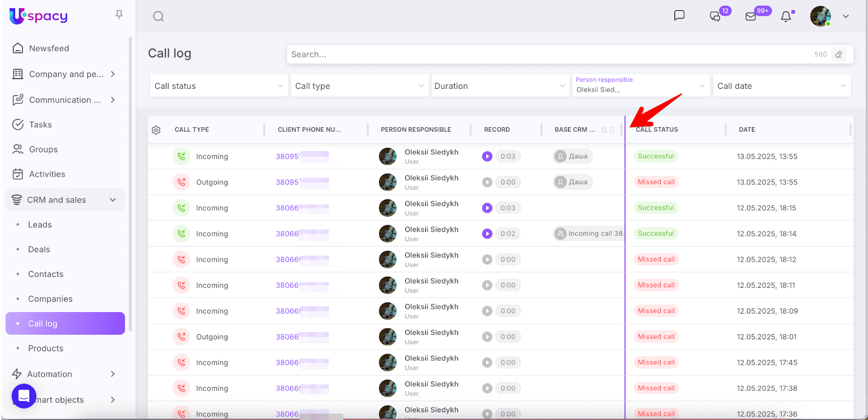Open the chat messages icon with 12 badge
Image resolution: width=868 pixels, height=420 pixels.
click(x=716, y=16)
